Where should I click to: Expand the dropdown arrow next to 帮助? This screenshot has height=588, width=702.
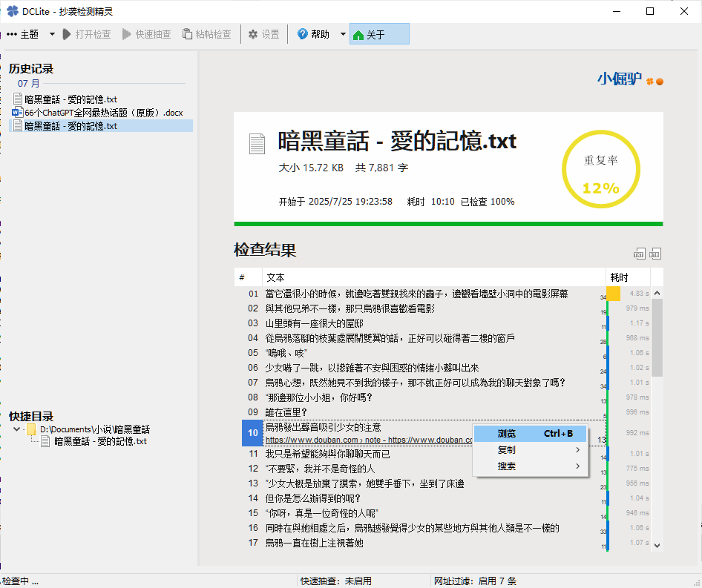[x=343, y=34]
